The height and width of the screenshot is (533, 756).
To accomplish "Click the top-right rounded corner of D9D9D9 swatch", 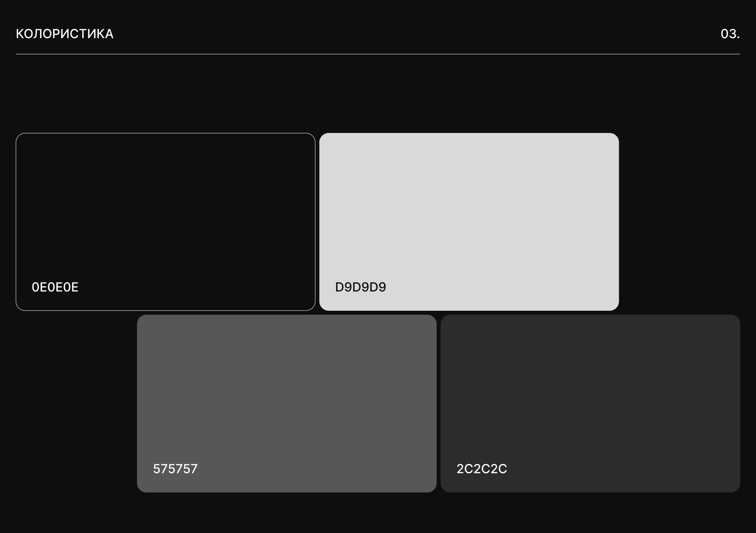I will [x=616, y=136].
